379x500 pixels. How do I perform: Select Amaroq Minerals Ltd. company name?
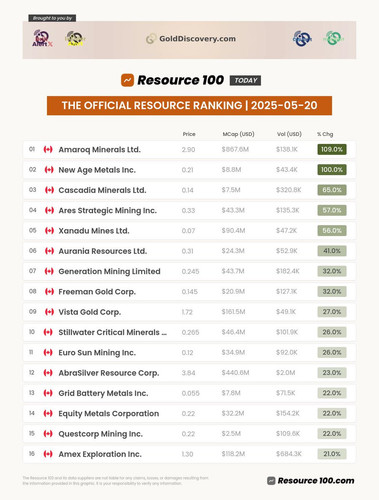[x=99, y=150]
